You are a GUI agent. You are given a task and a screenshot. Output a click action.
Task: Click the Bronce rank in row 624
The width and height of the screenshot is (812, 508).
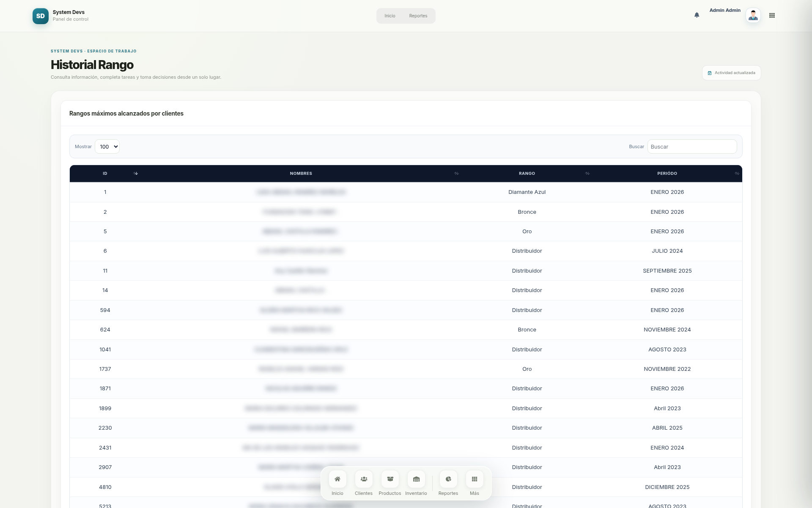(x=527, y=330)
